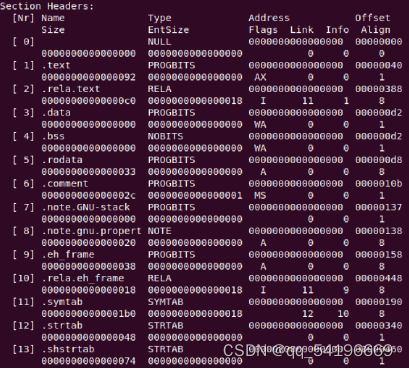The height and width of the screenshot is (369, 409).
Task: Select offset '0000010b' of .comment
Action: (379, 184)
